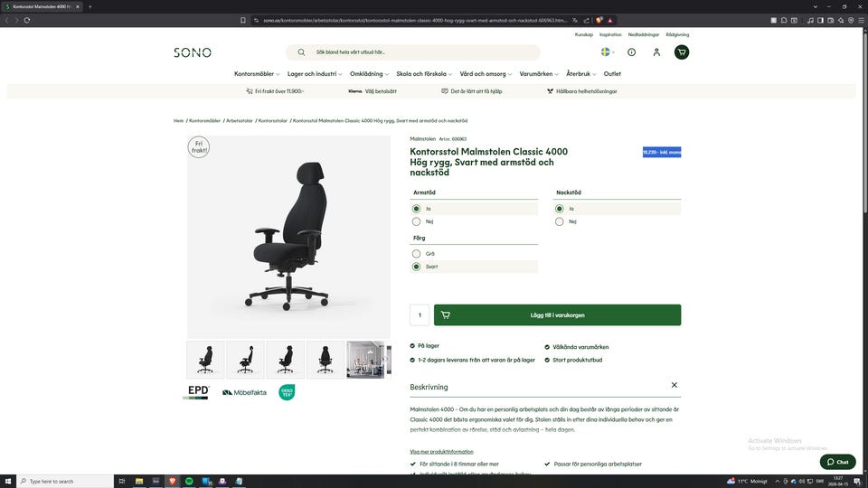Expand the Kontorsmöbler menu
868x488 pixels.
(x=257, y=73)
